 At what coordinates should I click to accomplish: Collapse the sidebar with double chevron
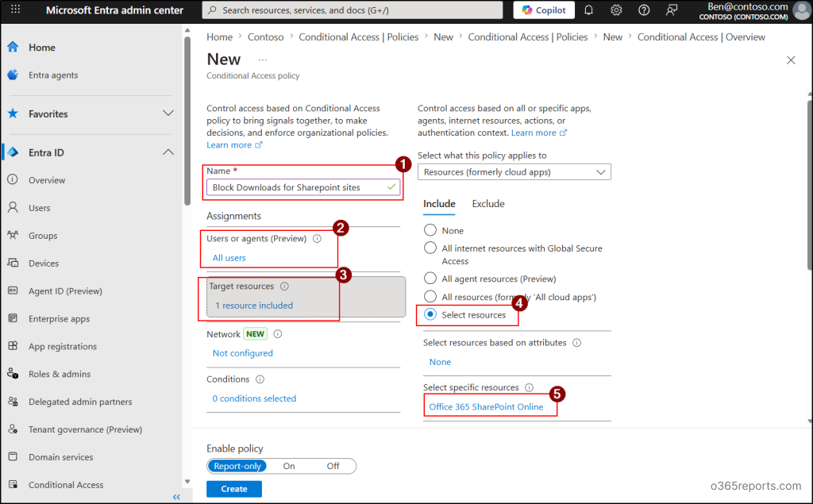[x=176, y=497]
